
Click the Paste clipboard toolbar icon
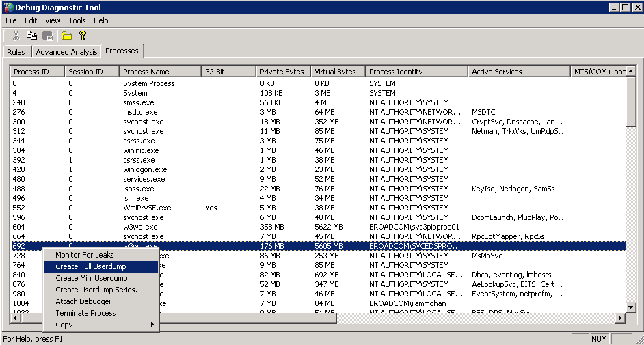pos(48,36)
